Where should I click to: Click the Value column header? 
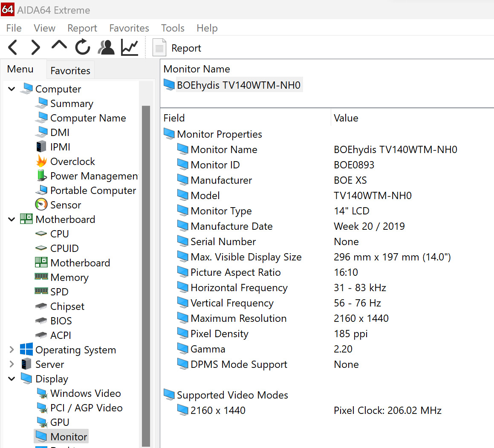[346, 118]
